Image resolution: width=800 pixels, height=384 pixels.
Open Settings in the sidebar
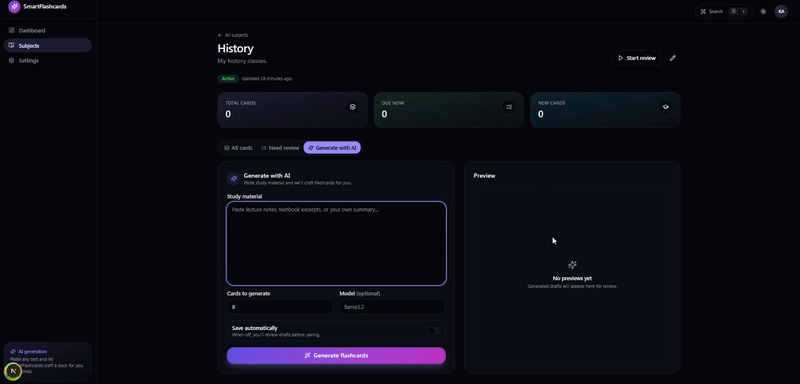(47, 60)
